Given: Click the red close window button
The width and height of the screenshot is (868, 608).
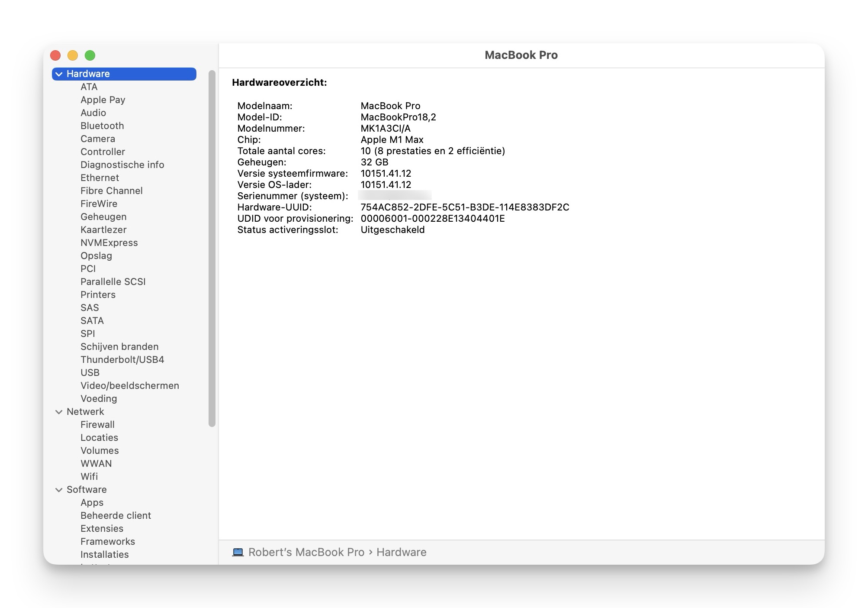Looking at the screenshot, I should point(55,55).
